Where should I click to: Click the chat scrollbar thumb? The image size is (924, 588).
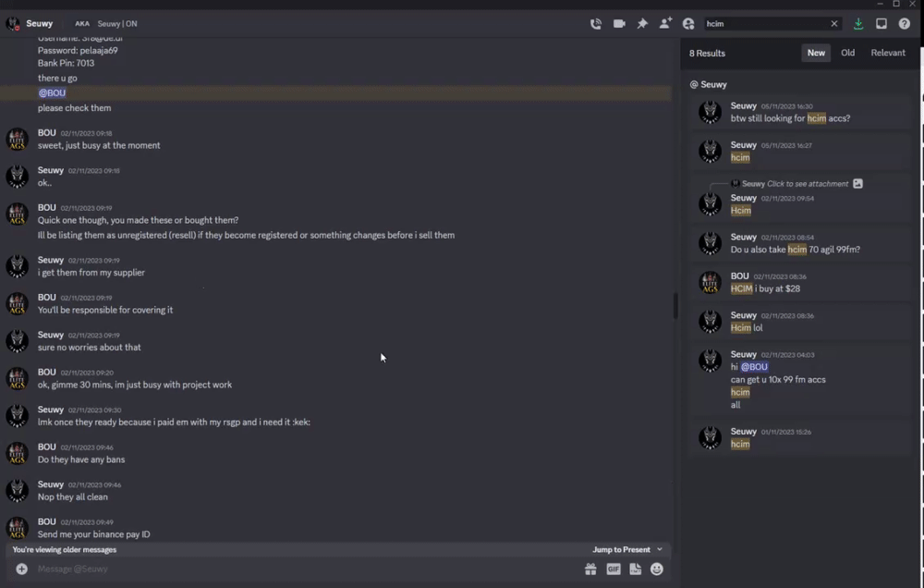[x=675, y=305]
